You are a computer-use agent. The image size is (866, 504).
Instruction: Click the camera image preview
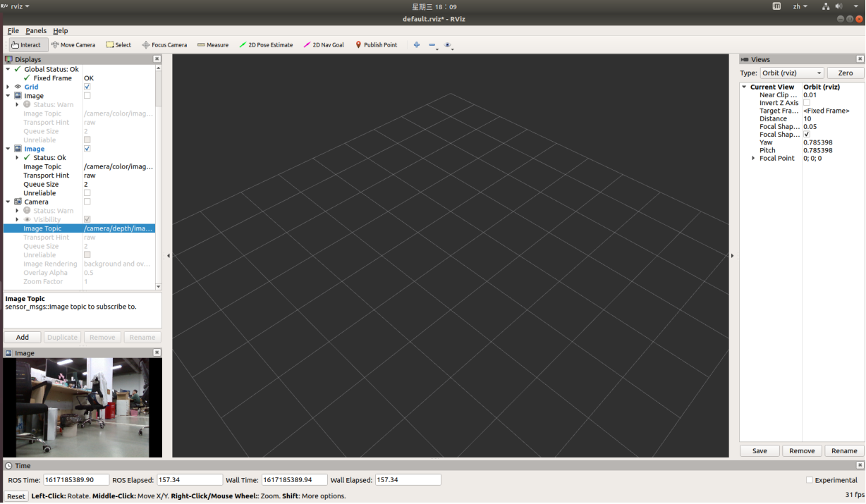[83, 408]
